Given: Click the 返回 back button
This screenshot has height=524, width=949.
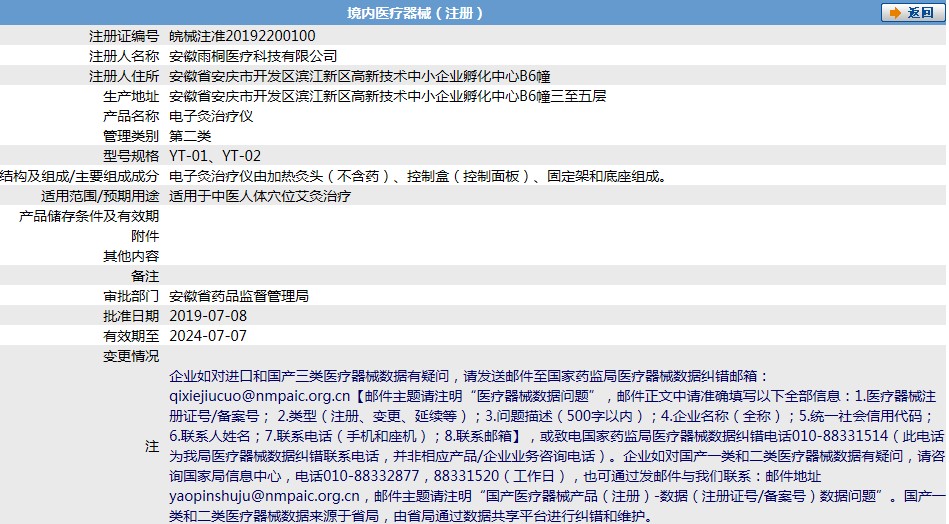Looking at the screenshot, I should [x=913, y=13].
